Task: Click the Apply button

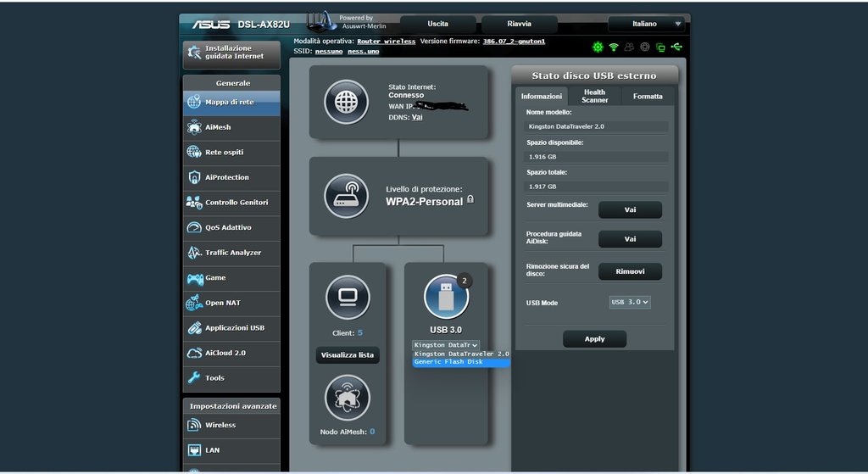Action: [594, 339]
